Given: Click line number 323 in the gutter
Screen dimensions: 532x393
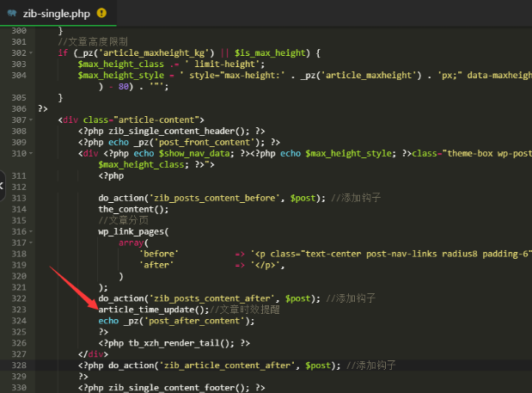Looking at the screenshot, I should 19,310.
